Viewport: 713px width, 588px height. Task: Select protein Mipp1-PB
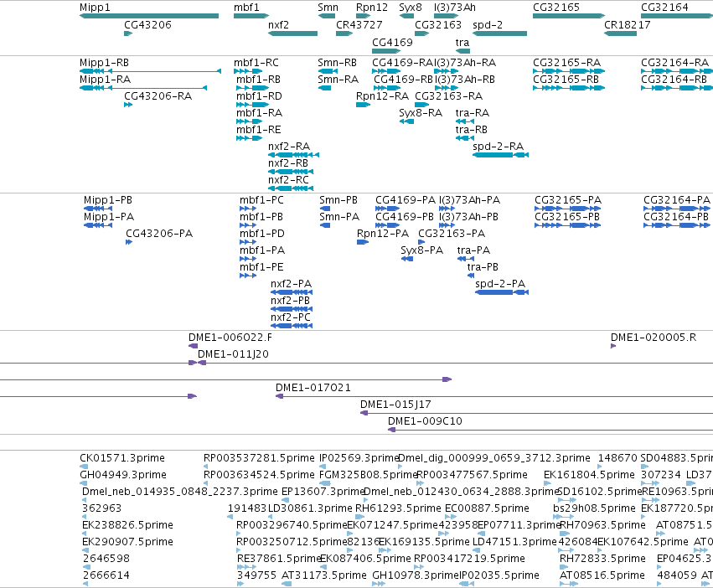(x=98, y=209)
